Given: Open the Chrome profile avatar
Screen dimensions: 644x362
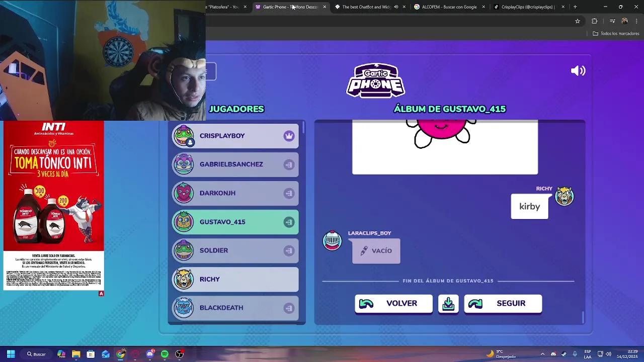Looking at the screenshot, I should pyautogui.click(x=624, y=21).
